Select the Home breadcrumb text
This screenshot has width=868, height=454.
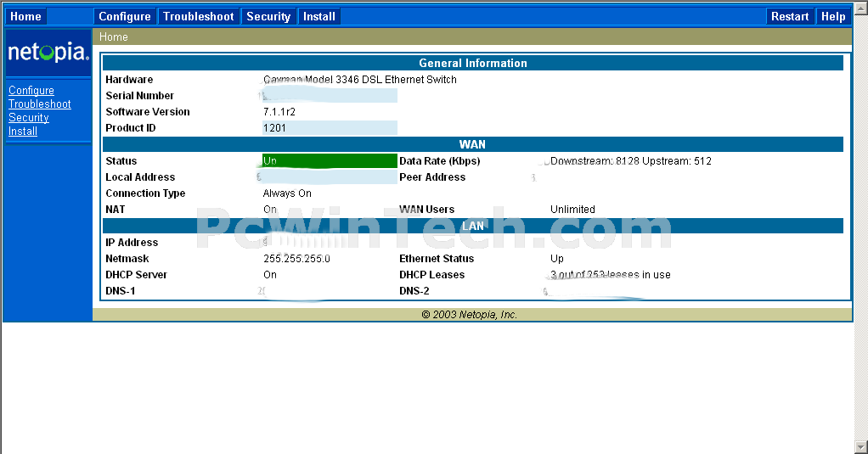[114, 37]
